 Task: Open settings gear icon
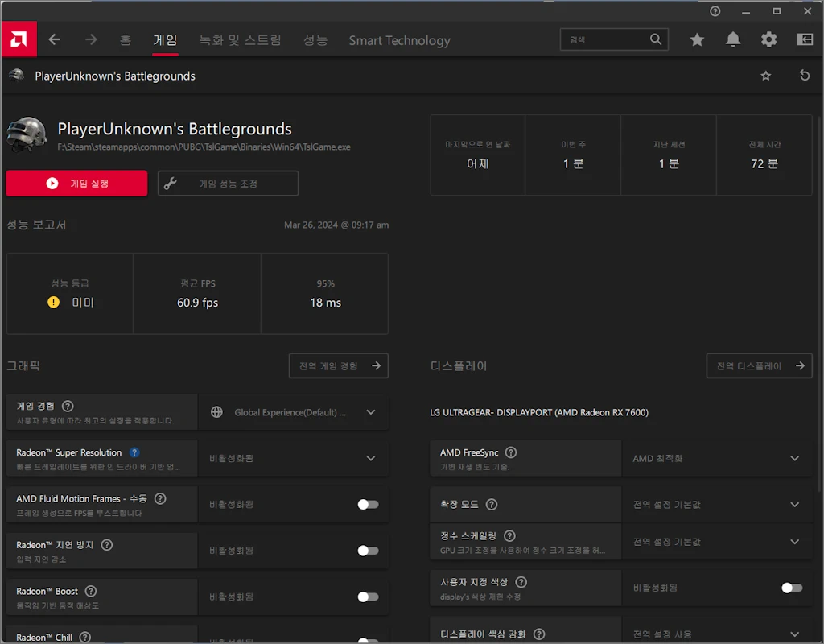768,39
